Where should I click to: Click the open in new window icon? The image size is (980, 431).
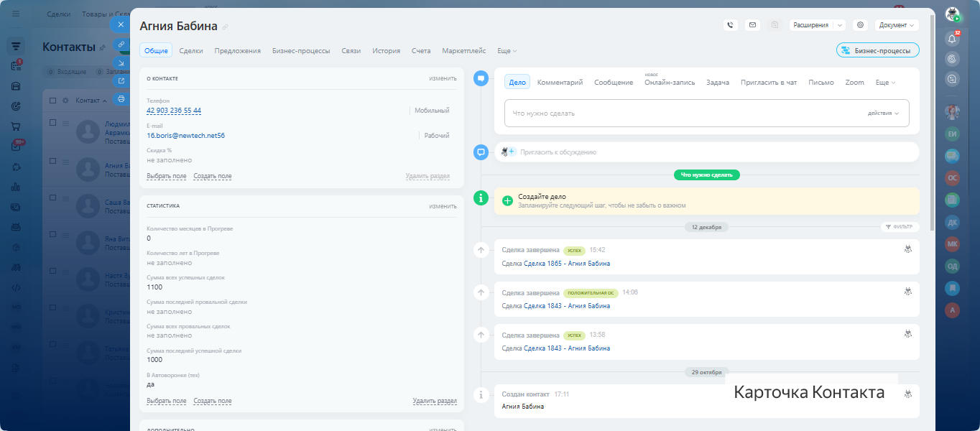pyautogui.click(x=121, y=81)
